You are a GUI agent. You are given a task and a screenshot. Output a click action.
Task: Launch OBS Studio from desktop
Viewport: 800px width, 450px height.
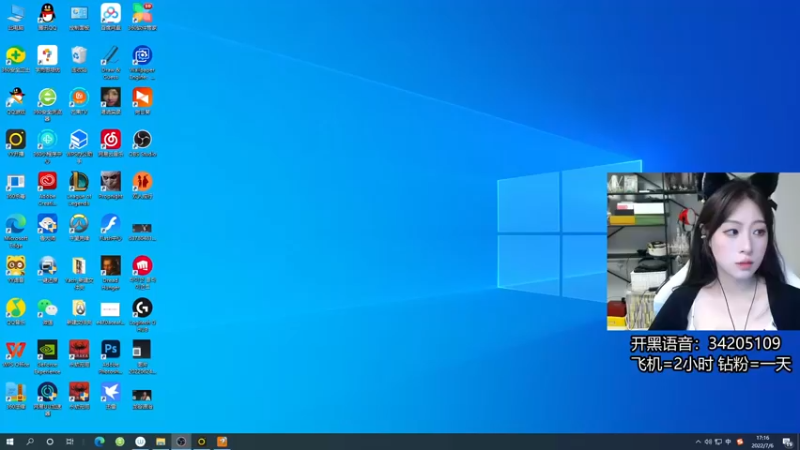(142, 142)
